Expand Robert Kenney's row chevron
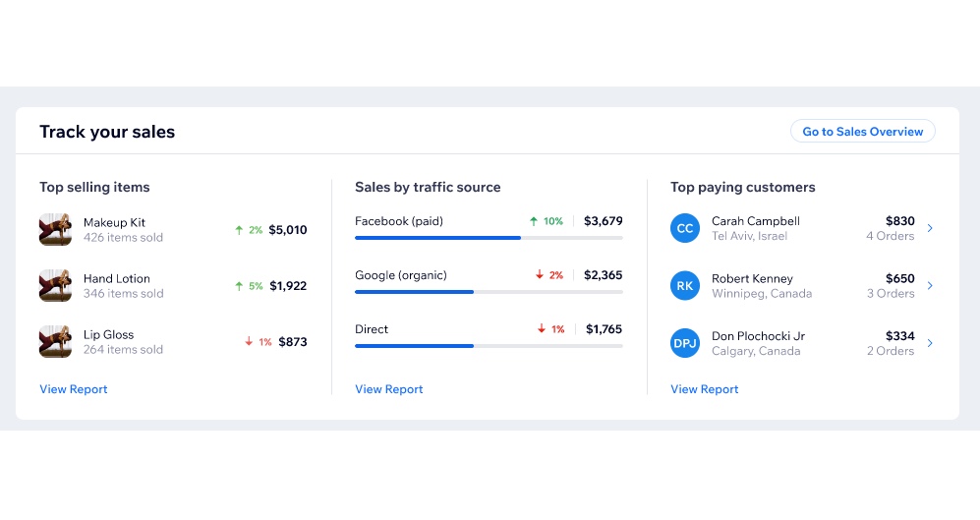 click(930, 286)
